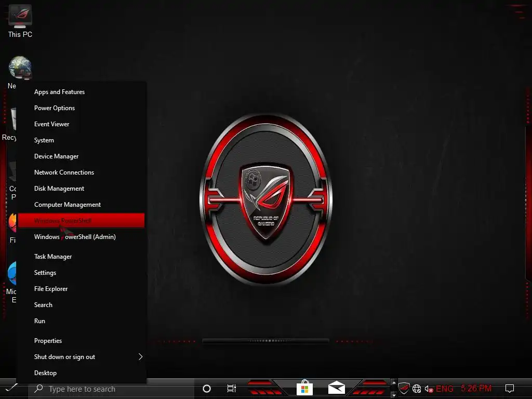Click the Start button on taskbar
The height and width of the screenshot is (399, 532).
point(11,388)
